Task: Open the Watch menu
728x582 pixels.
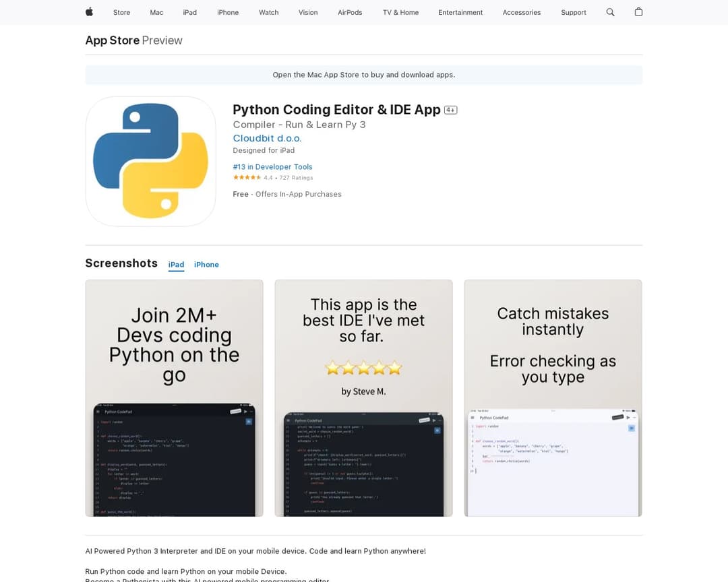Action: pos(269,13)
